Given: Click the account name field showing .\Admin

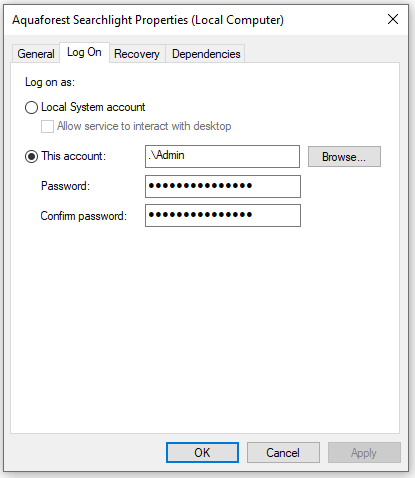Looking at the screenshot, I should 222,156.
